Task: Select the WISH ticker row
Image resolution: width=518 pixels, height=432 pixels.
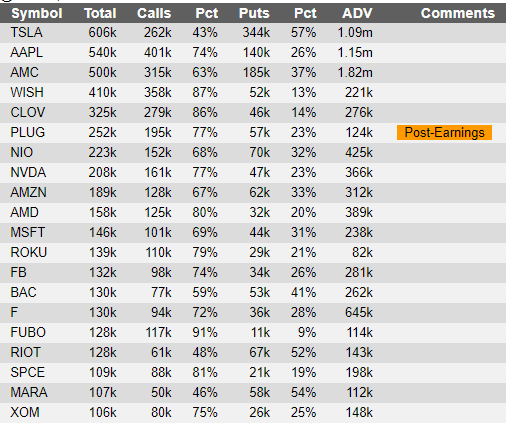Action: [x=253, y=93]
